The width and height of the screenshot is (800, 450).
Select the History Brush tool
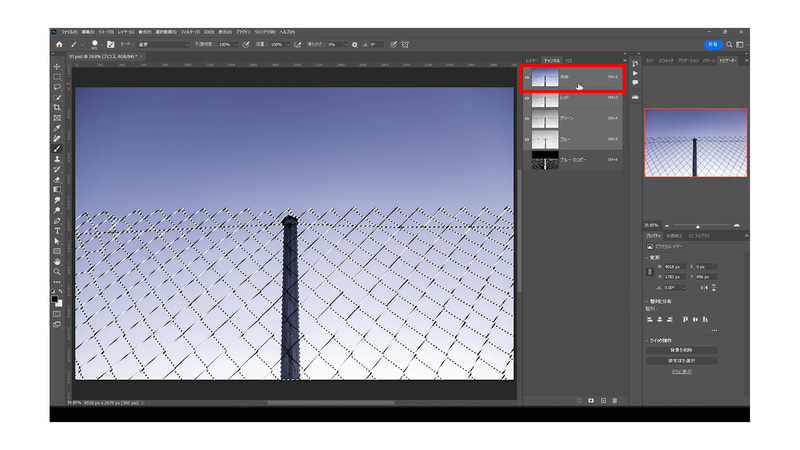57,169
